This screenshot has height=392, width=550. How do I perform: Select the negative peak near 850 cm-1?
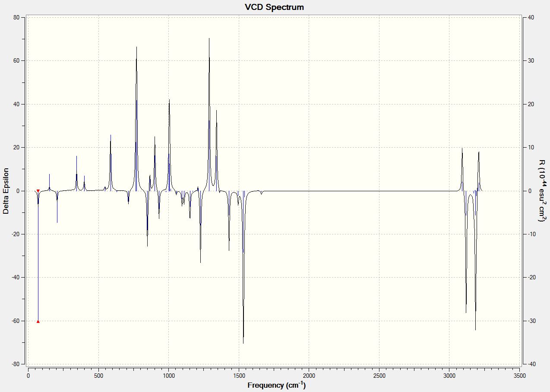[x=148, y=246]
